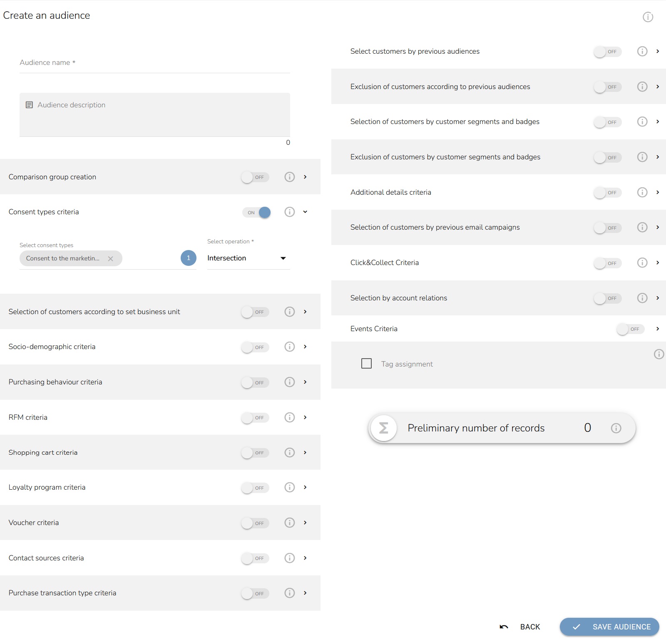Click info icon for Tag assignment
The width and height of the screenshot is (666, 644).
[659, 354]
